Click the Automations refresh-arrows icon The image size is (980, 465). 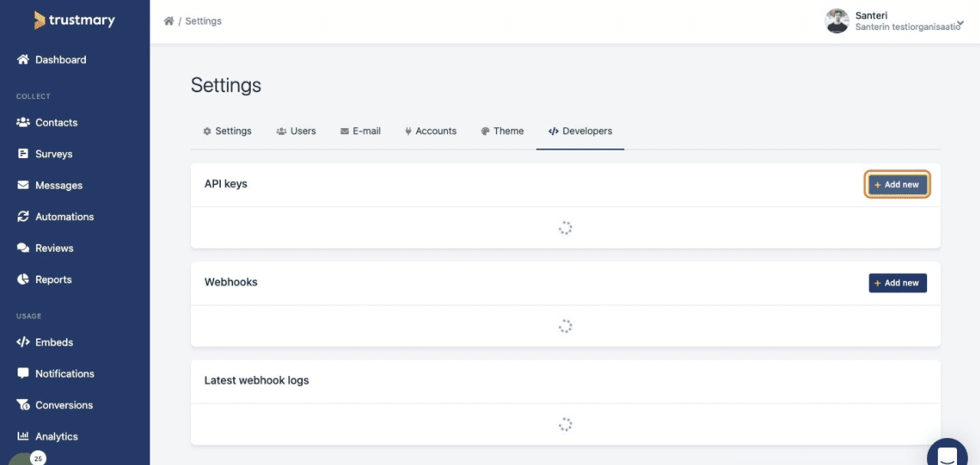coord(23,217)
